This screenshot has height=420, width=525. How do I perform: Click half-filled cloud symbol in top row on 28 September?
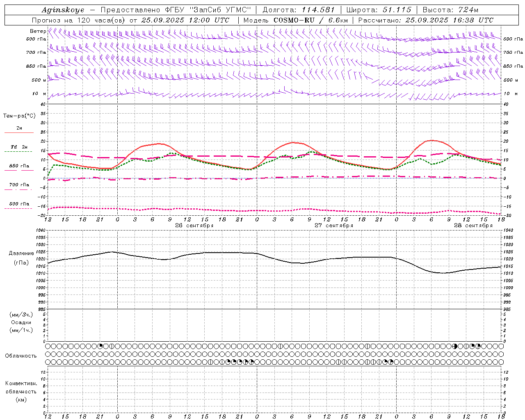(454, 346)
